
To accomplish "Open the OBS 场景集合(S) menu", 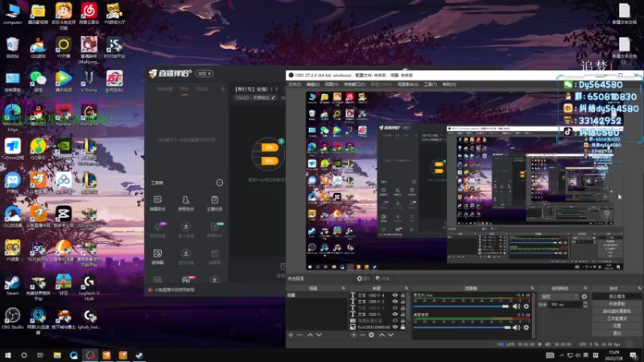I will coord(407,84).
